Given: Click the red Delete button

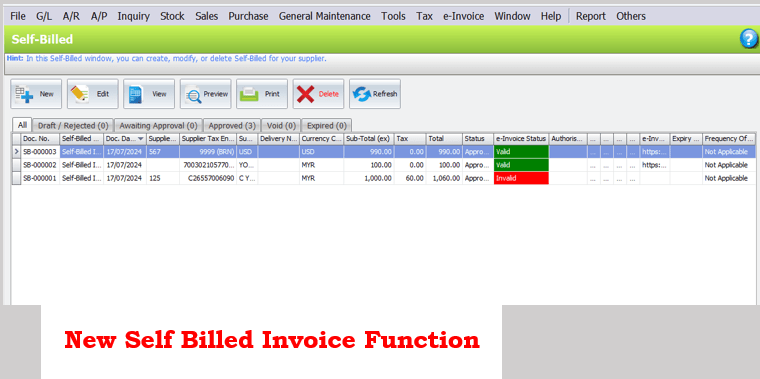Looking at the screenshot, I should point(318,94).
